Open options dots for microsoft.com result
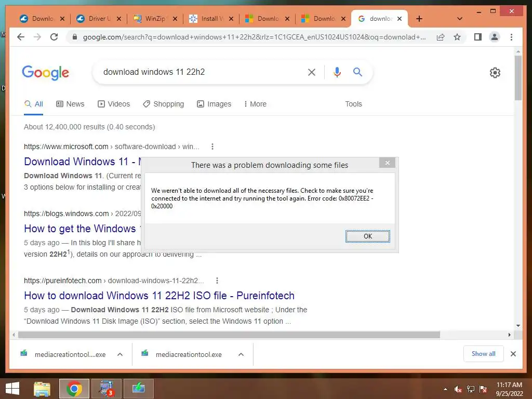Screen dimensions: 532x399 point(212,147)
